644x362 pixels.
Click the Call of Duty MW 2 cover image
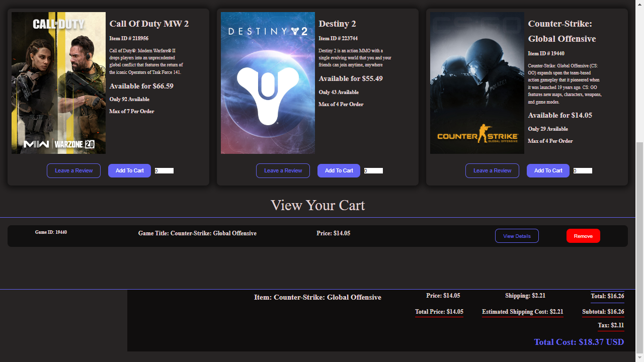pos(58,83)
